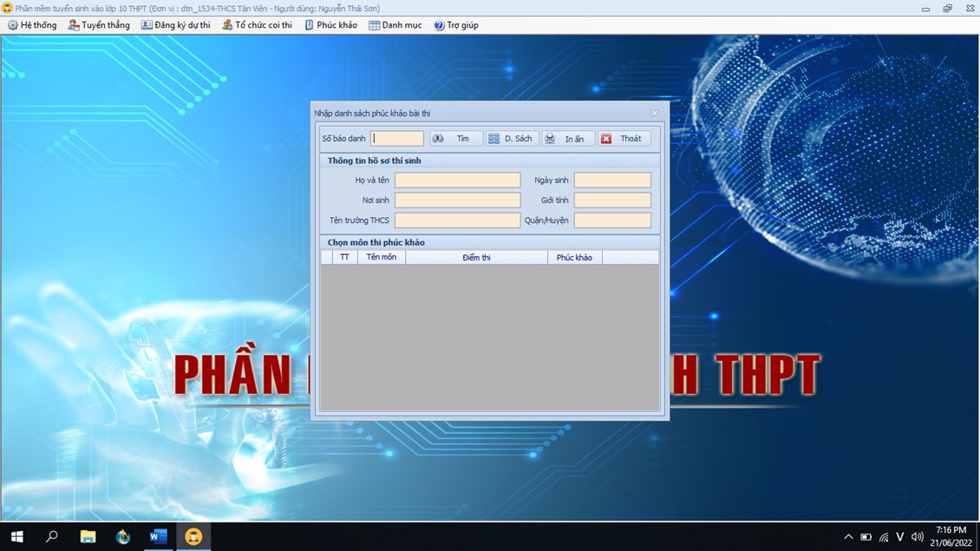This screenshot has height=551, width=980.
Task: Open Microsoft Word from the taskbar
Action: [158, 537]
